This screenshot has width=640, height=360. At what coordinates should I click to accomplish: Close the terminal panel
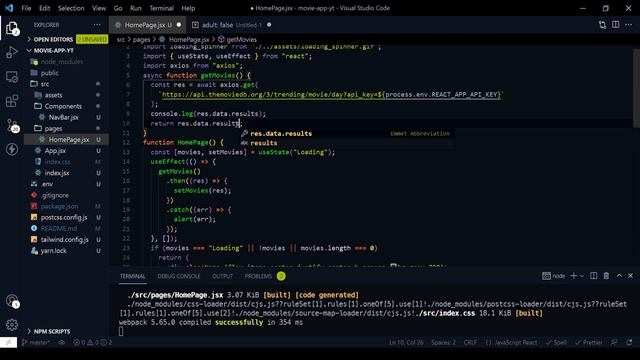coord(630,276)
